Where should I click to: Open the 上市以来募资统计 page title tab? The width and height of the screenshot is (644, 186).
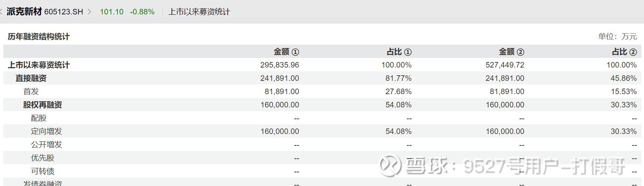(x=199, y=12)
